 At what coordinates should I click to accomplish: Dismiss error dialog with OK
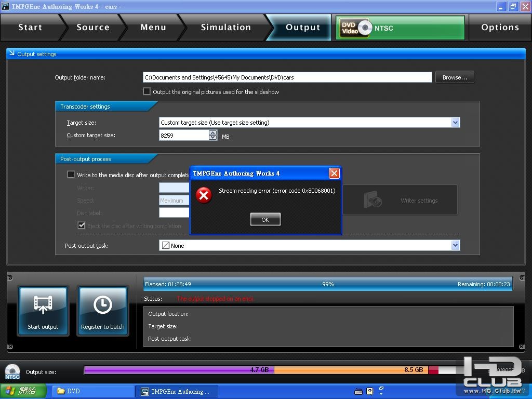(x=265, y=220)
